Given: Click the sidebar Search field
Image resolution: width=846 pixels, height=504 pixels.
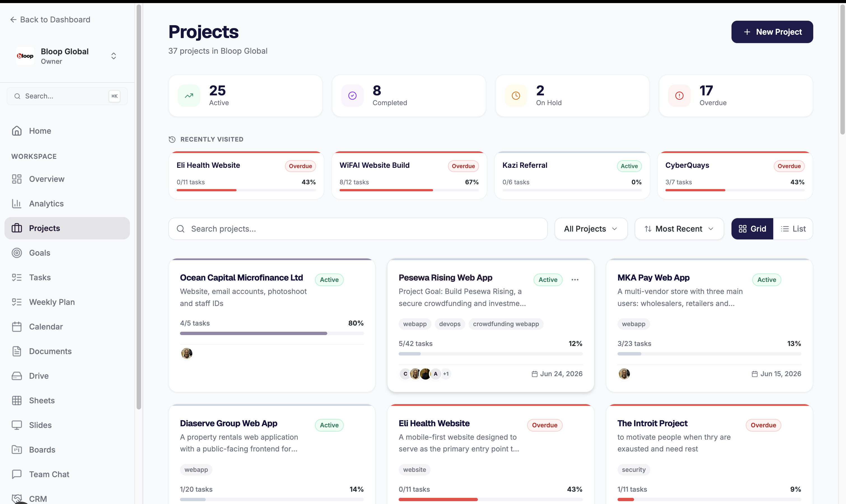Looking at the screenshot, I should pos(67,96).
